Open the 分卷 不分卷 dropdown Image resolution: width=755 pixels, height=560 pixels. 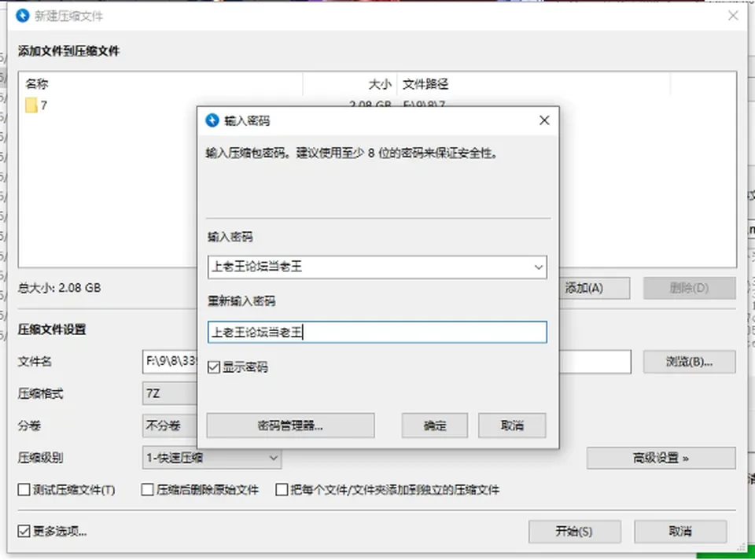[x=170, y=426]
